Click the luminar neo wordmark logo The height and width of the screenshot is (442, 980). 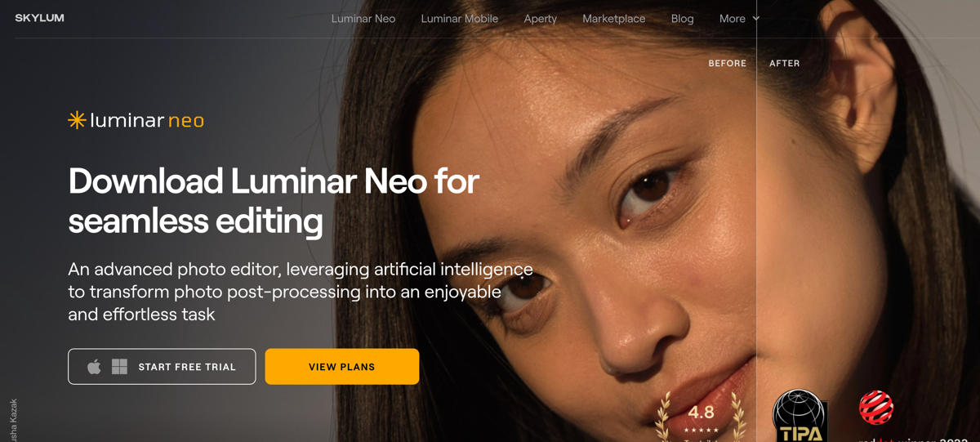136,120
